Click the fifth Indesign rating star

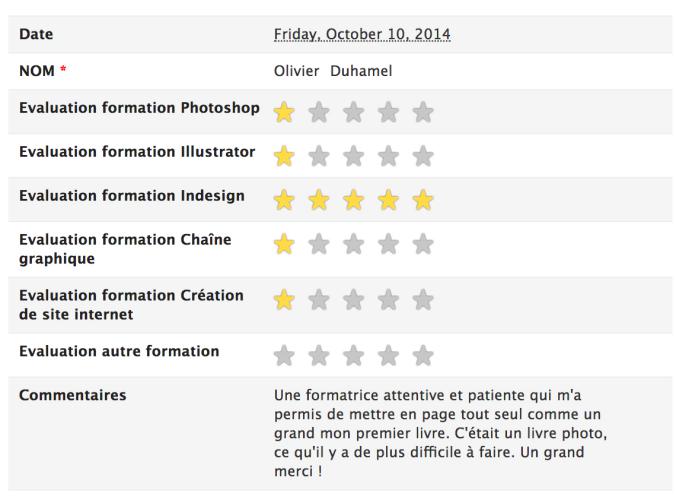pos(423,200)
